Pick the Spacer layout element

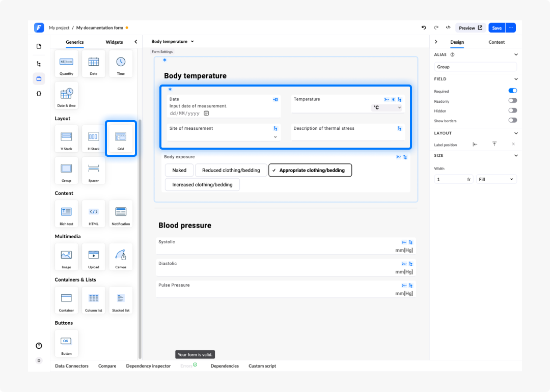pyautogui.click(x=93, y=171)
